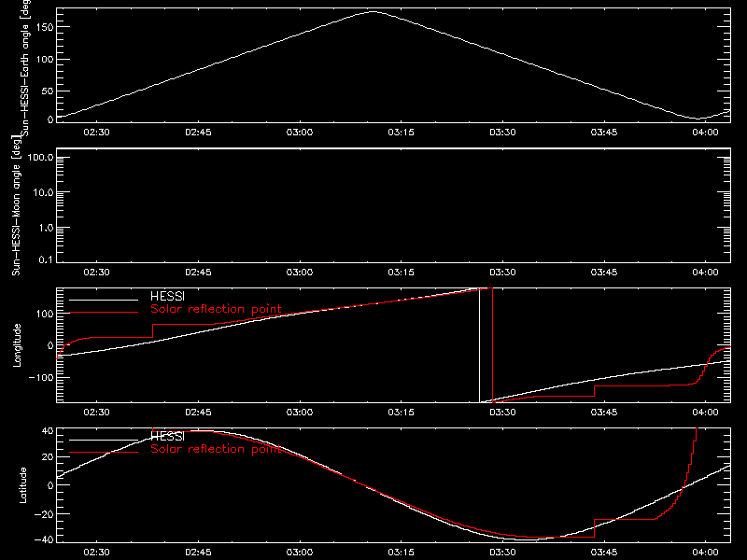
Task: Click the Sun-HESSI-Earth angle axis title
Action: 25,68
